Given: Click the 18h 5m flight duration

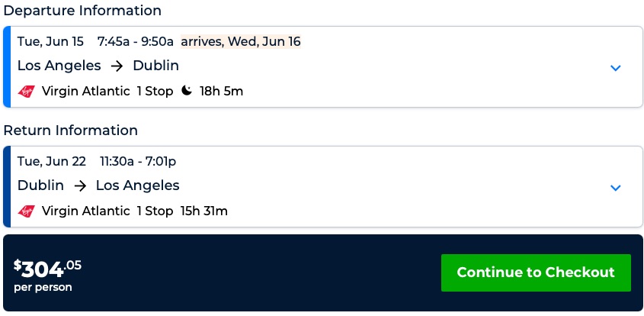Looking at the screenshot, I should point(221,92).
